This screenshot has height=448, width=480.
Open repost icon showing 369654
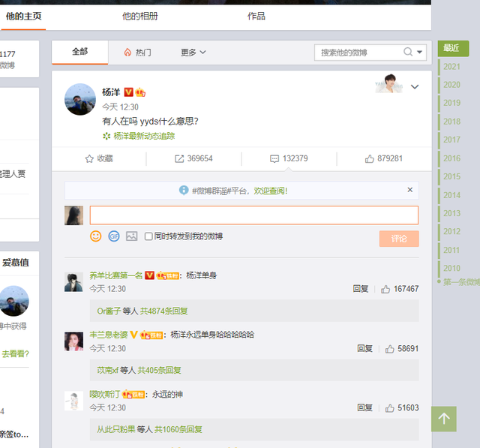[x=179, y=159]
